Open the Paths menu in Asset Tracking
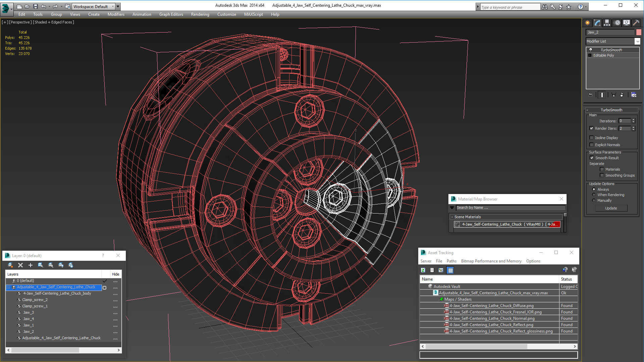The height and width of the screenshot is (362, 644). tap(451, 261)
